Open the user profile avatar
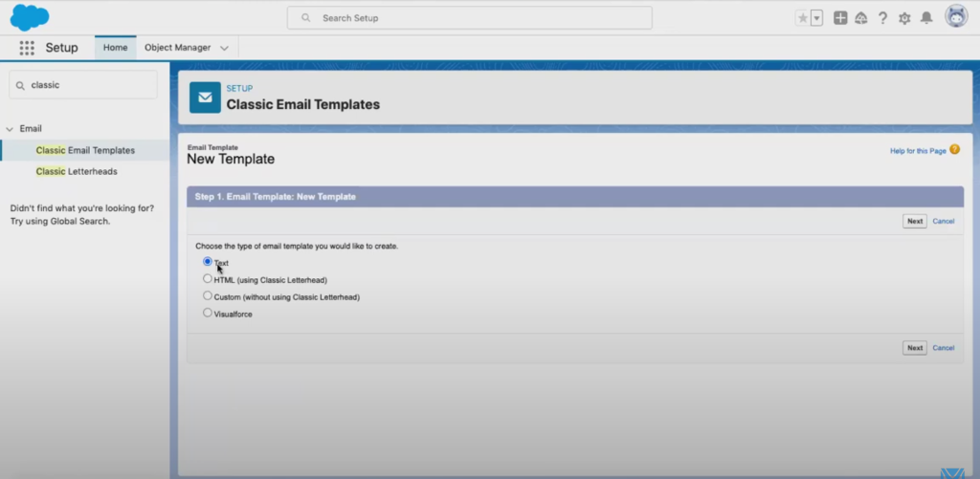980x479 pixels. (x=956, y=17)
